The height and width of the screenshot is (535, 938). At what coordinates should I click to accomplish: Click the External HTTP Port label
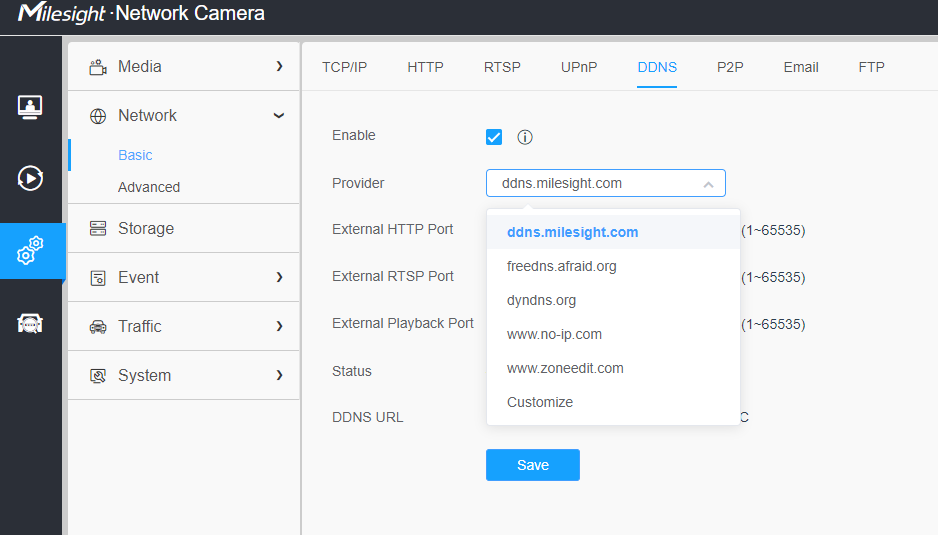tap(392, 229)
